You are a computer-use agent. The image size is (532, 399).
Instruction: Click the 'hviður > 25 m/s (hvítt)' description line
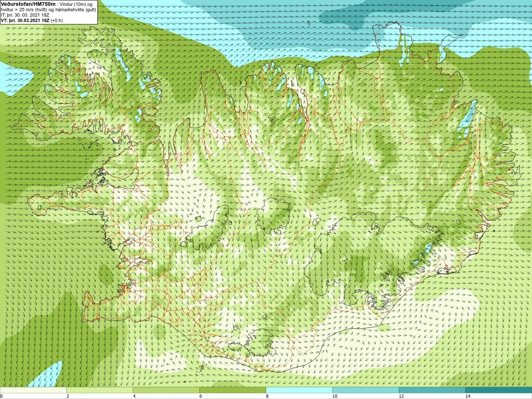click(x=49, y=10)
